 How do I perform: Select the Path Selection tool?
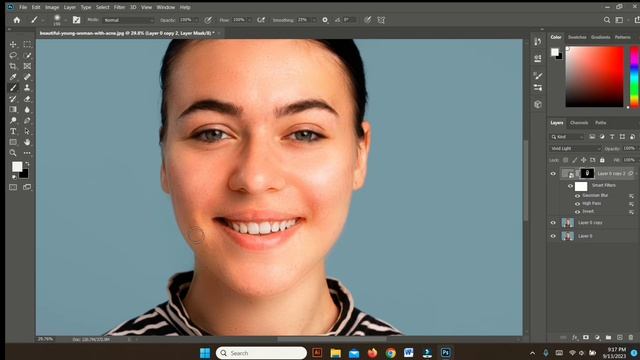click(27, 131)
